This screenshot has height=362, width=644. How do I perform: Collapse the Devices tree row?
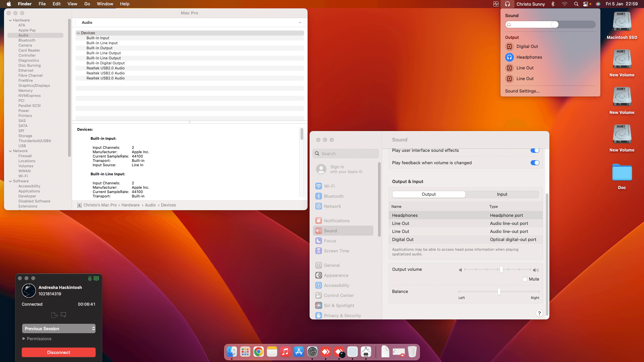tap(78, 33)
